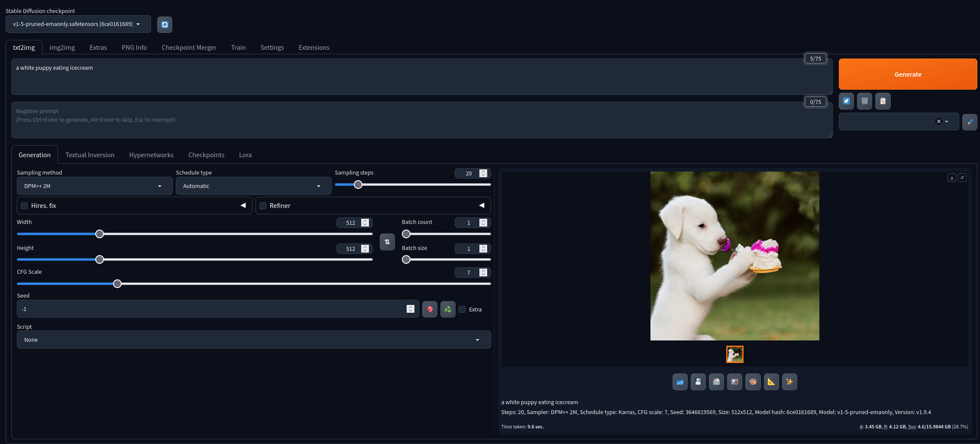Download the generated image from the preview

[x=952, y=178]
